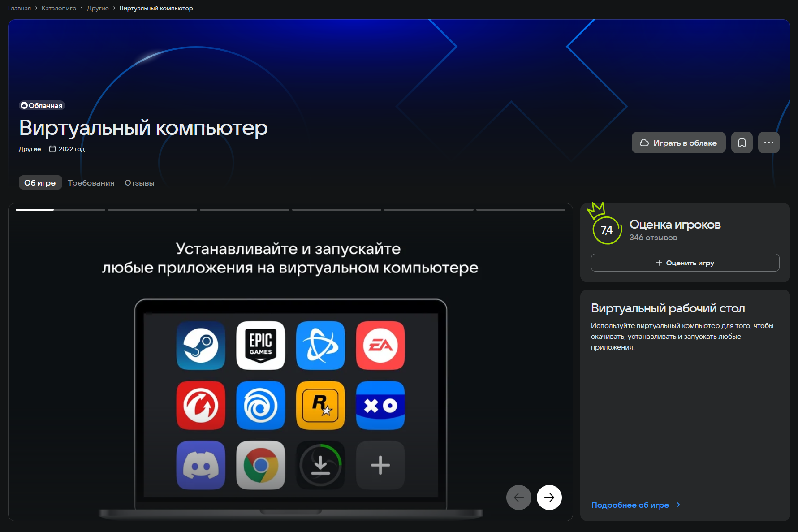Open Другие breadcrumb link
Image resolution: width=798 pixels, height=532 pixels.
pos(98,8)
